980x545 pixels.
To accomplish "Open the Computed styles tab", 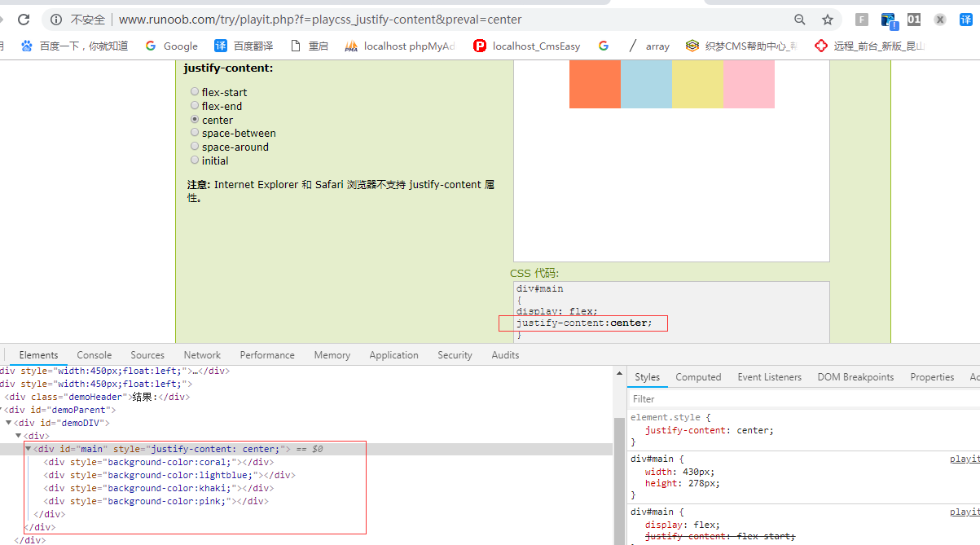I will pyautogui.click(x=698, y=377).
